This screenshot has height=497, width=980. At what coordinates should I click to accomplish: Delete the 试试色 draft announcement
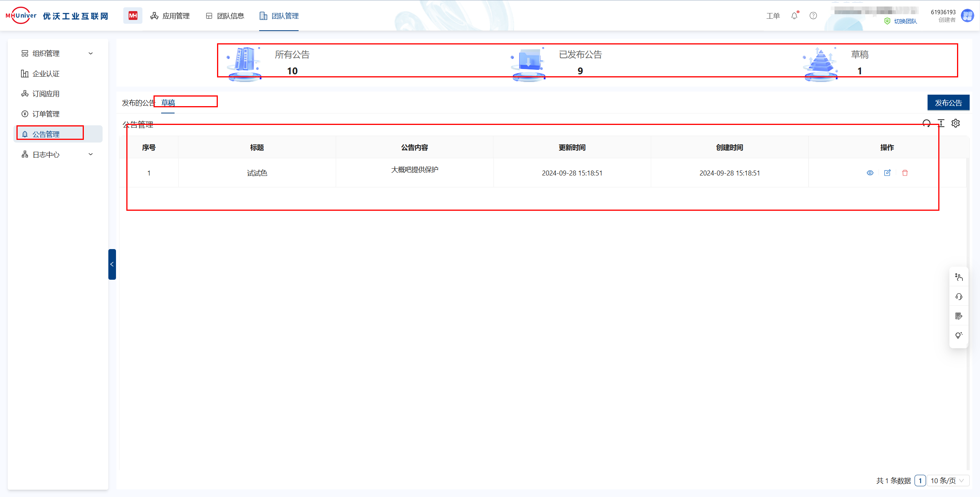(x=905, y=173)
